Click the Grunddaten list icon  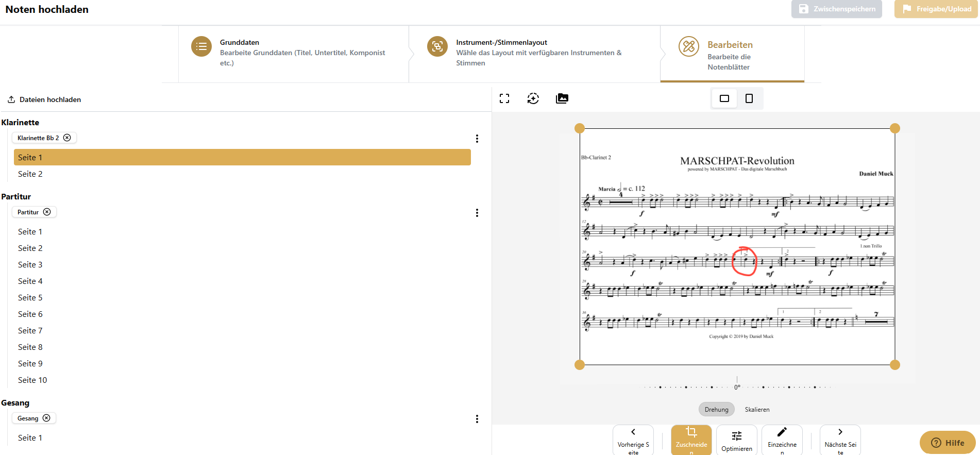[x=201, y=46]
